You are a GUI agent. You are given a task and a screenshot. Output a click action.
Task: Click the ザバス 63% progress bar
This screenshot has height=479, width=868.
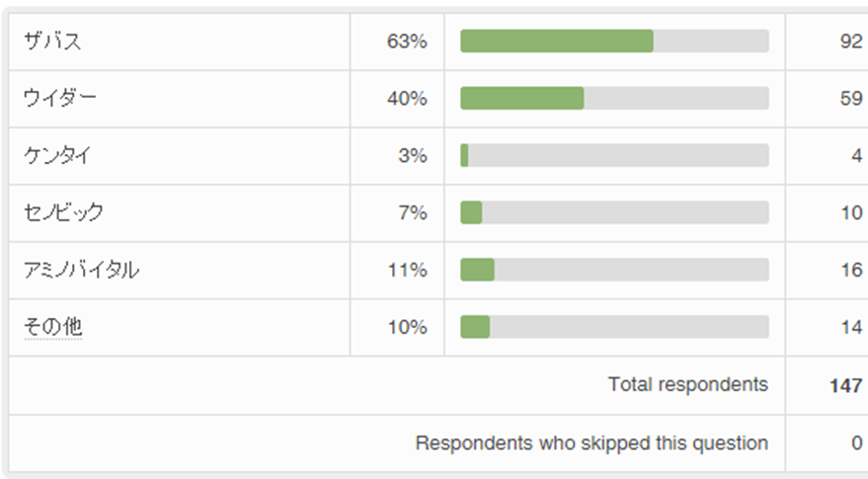tap(614, 41)
